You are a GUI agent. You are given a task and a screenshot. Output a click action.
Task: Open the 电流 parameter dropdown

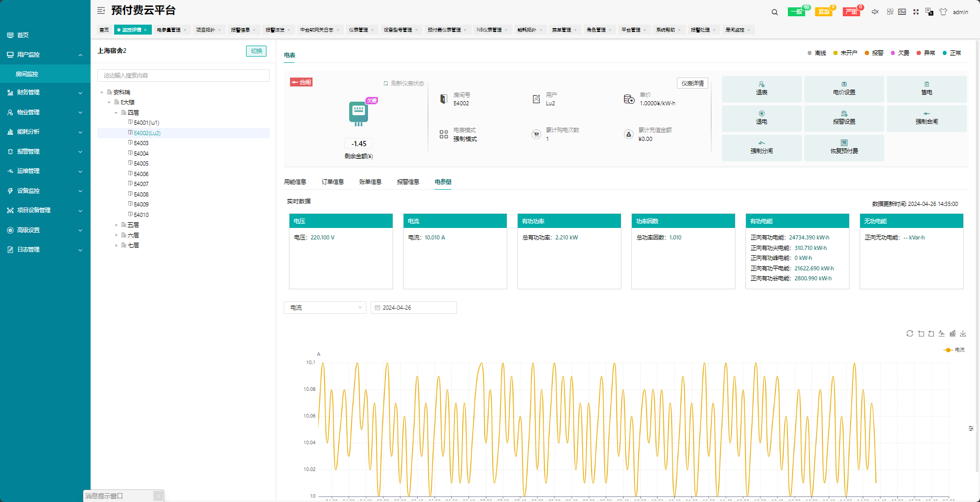(325, 308)
